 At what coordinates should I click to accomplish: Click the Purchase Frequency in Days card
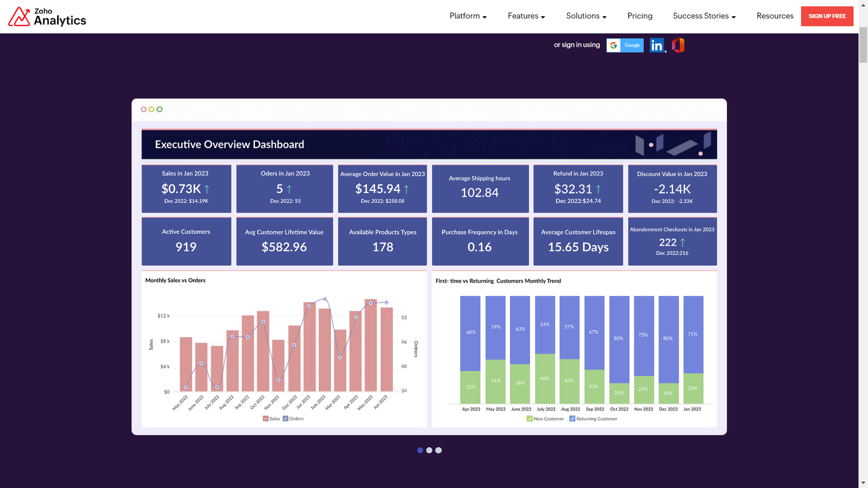pyautogui.click(x=480, y=241)
